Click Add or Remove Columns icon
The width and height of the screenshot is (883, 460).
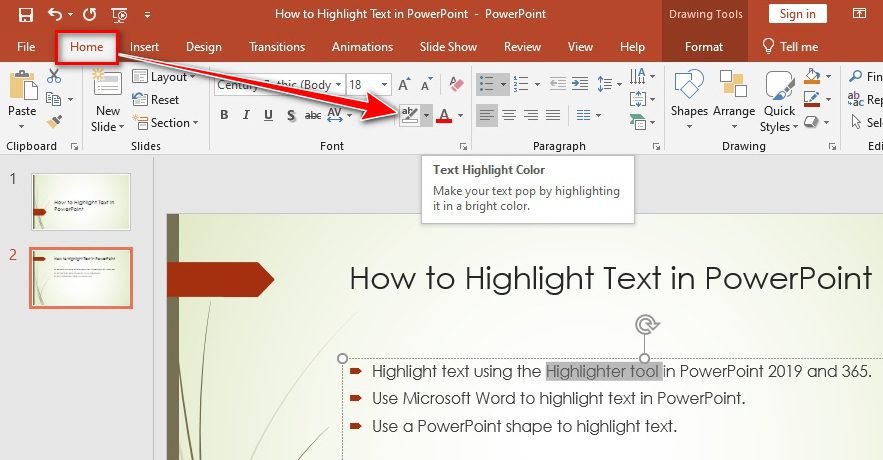pyautogui.click(x=583, y=115)
